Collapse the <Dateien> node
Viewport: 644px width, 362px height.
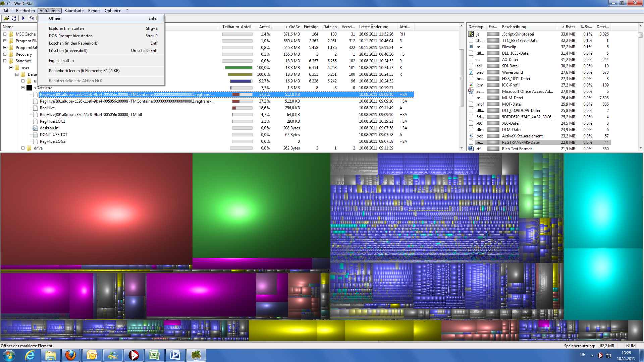[23, 88]
